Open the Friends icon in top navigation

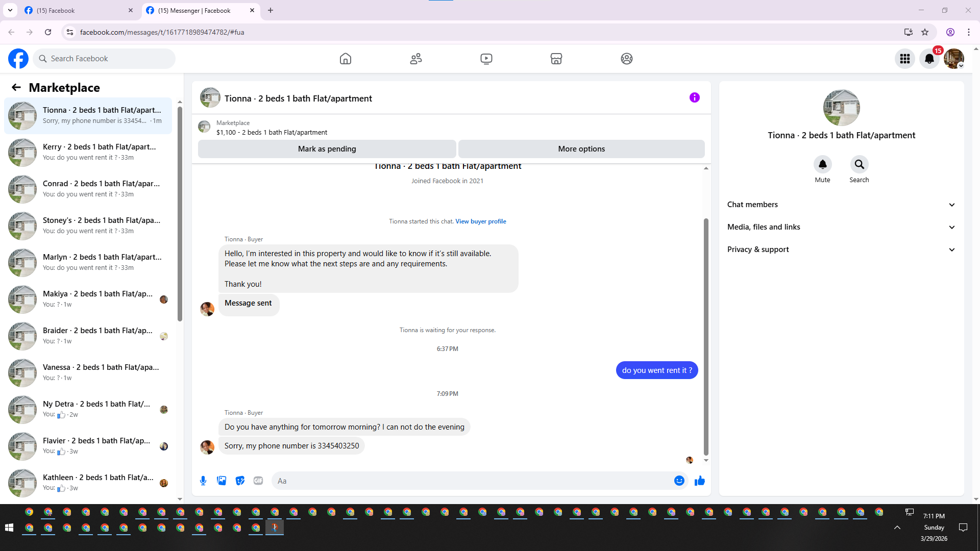point(416,59)
